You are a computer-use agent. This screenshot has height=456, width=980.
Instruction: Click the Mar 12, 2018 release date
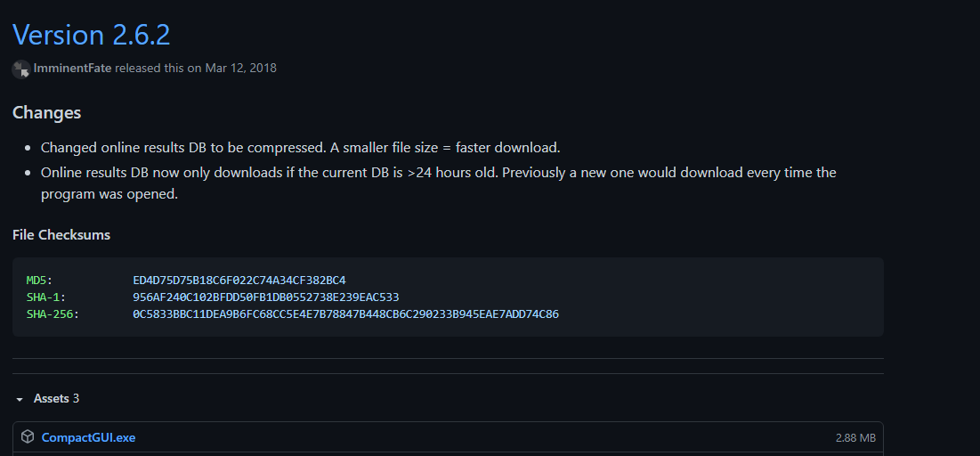(240, 68)
